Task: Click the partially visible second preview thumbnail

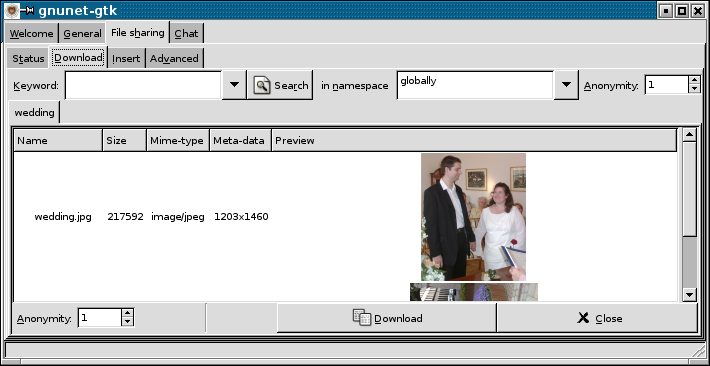Action: tap(474, 292)
